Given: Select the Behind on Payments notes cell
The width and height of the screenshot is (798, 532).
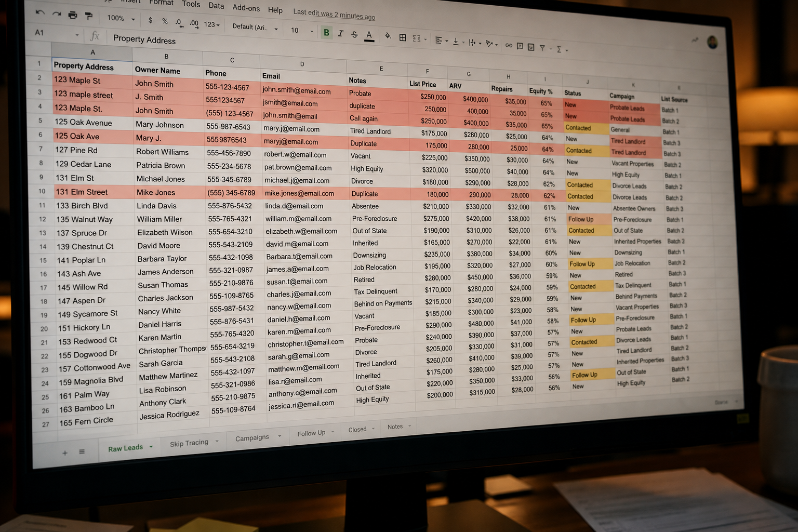Looking at the screenshot, I should [x=382, y=303].
